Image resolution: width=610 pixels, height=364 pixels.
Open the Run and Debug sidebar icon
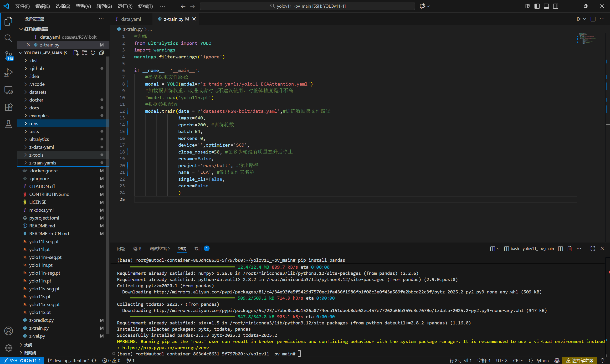pyautogui.click(x=9, y=73)
